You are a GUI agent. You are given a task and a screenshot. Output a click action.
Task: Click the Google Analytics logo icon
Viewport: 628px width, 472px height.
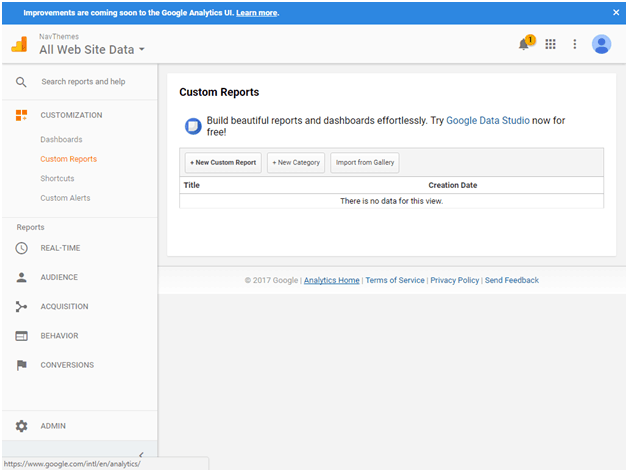pos(19,44)
